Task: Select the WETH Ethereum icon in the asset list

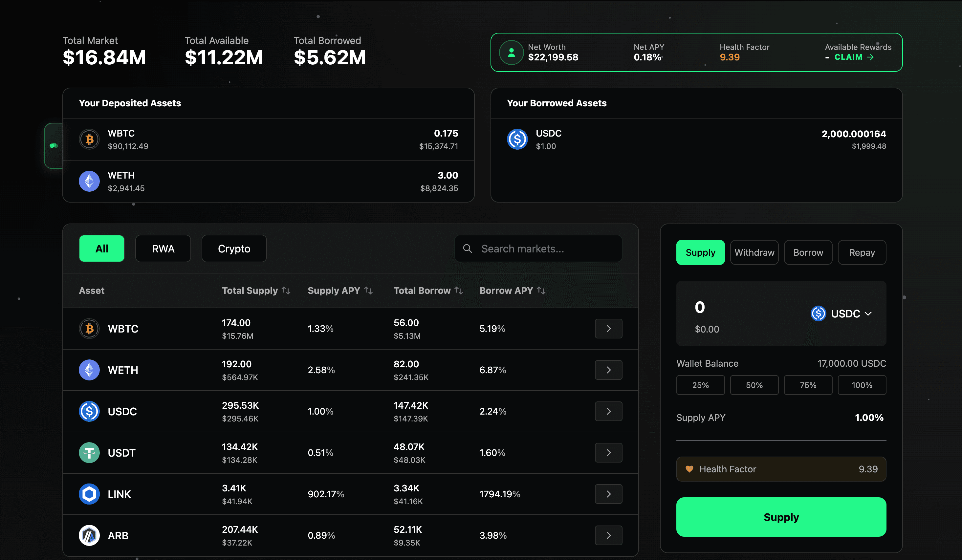Action: (89, 370)
